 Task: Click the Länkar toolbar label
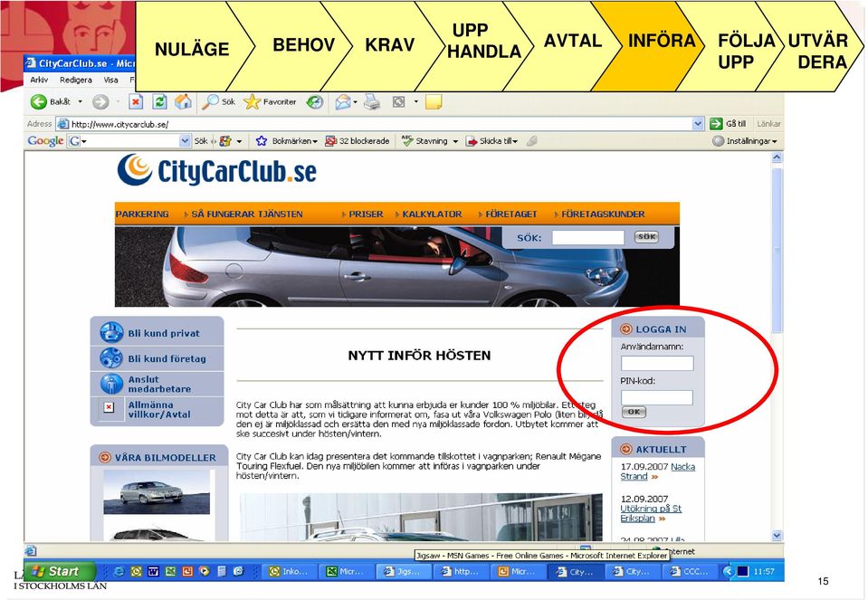769,124
